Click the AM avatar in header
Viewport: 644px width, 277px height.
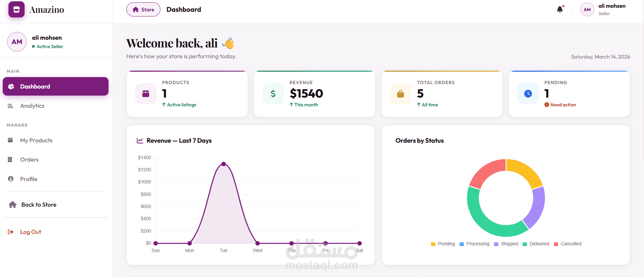587,9
